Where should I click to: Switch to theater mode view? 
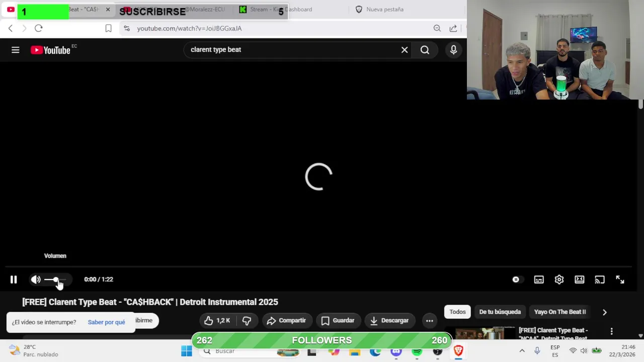pyautogui.click(x=580, y=280)
